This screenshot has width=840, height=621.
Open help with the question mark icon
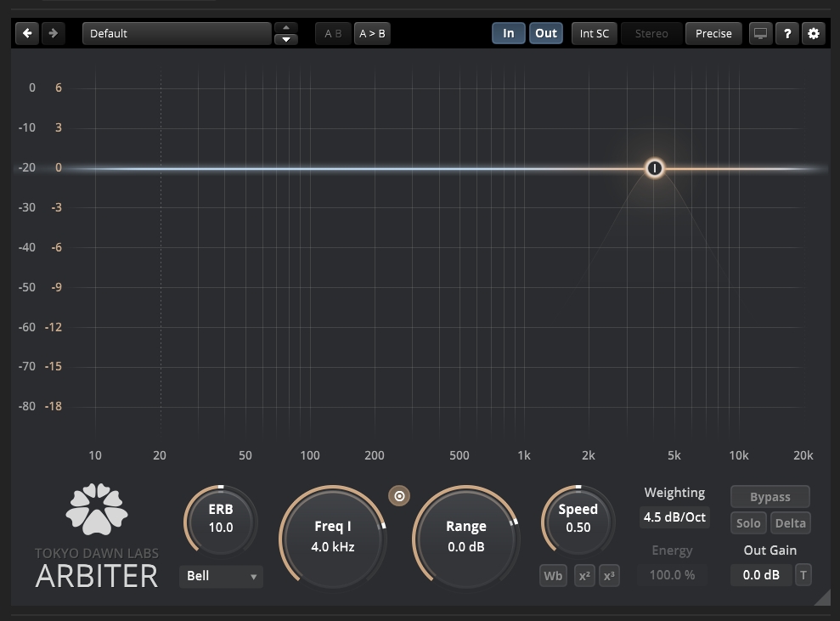pyautogui.click(x=787, y=33)
